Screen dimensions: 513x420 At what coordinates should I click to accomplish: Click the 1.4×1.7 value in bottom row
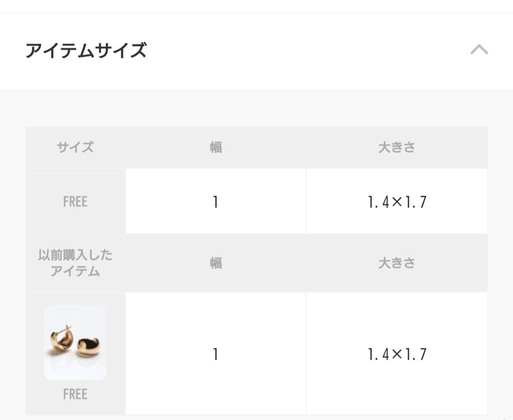coord(397,353)
